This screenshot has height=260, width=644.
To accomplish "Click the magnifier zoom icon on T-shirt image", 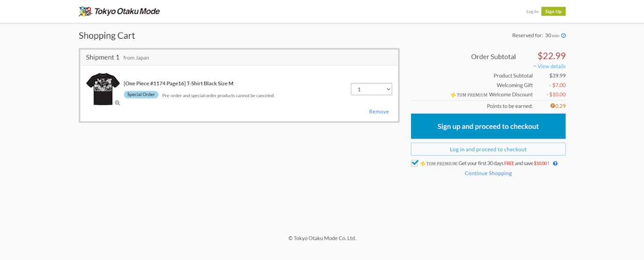I will pyautogui.click(x=117, y=103).
